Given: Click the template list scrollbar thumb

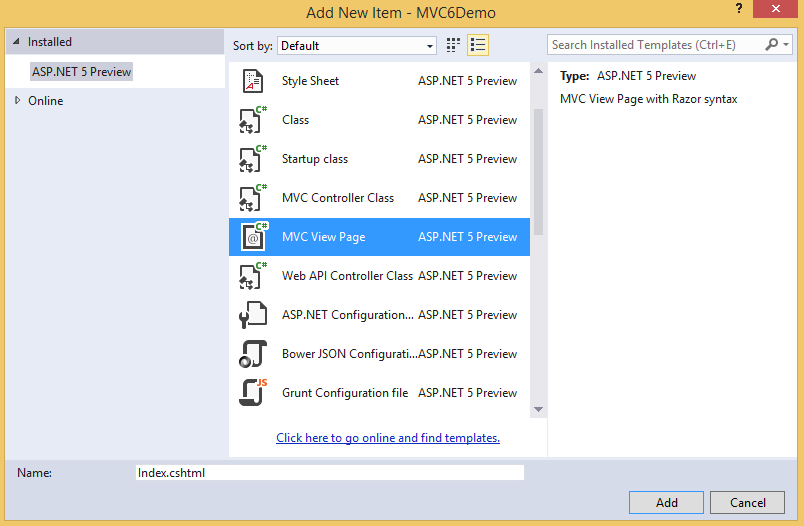Looking at the screenshot, I should [538, 172].
